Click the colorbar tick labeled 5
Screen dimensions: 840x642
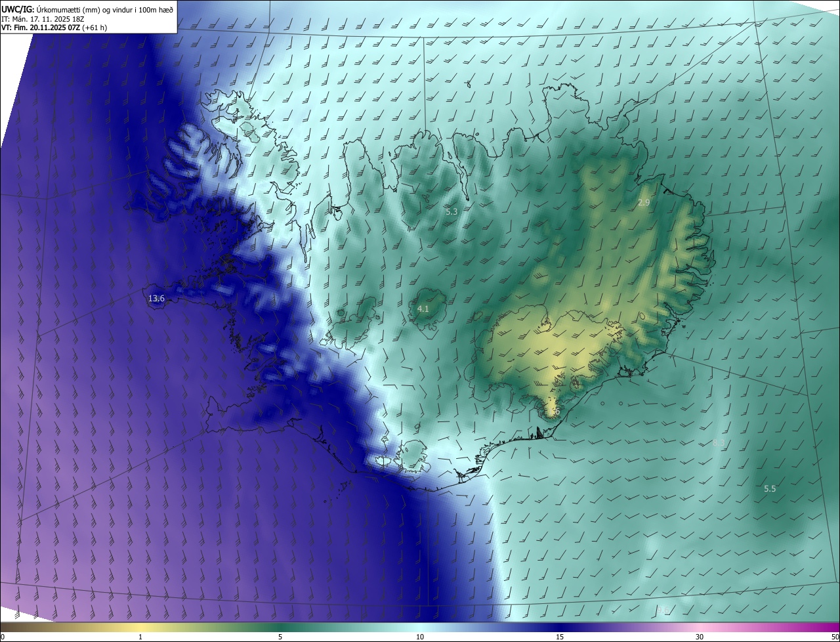[280, 637]
